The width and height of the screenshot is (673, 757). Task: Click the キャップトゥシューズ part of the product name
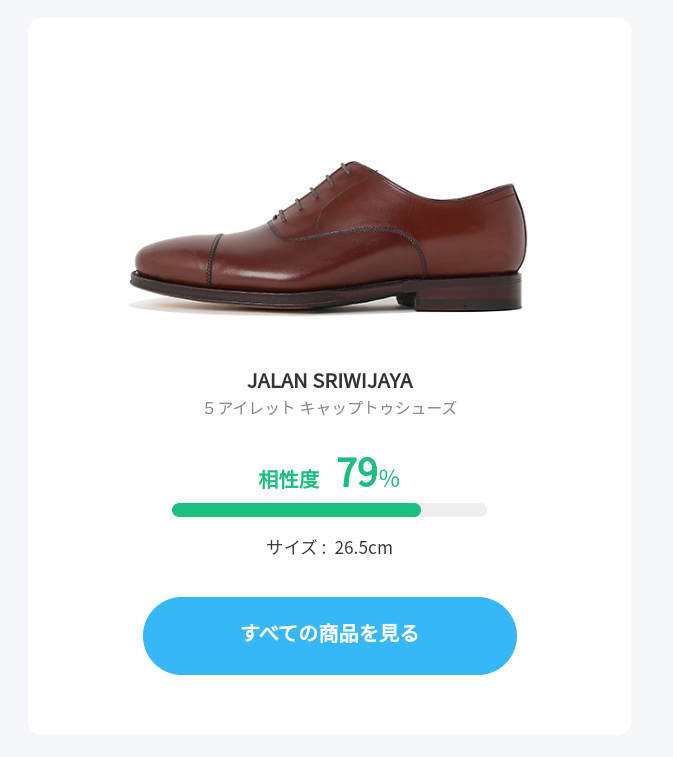tap(379, 408)
